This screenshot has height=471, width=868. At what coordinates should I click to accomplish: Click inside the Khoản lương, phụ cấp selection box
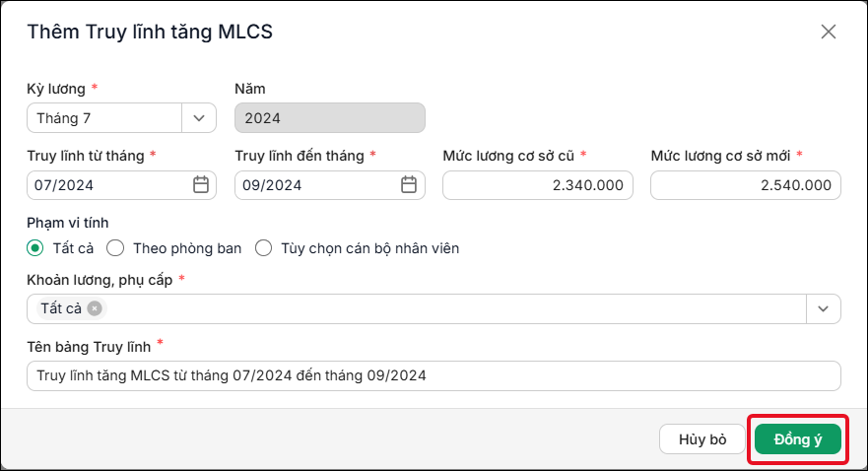(x=417, y=308)
